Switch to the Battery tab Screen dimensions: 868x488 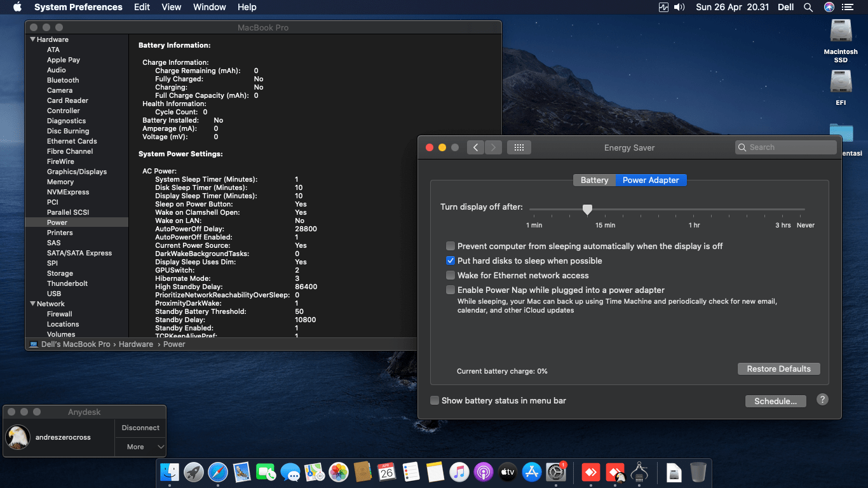click(594, 180)
